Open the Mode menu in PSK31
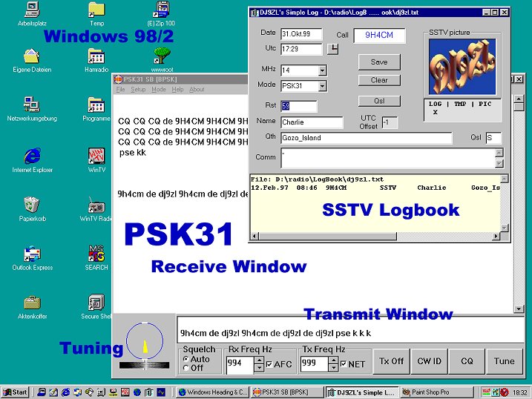The height and width of the screenshot is (399, 532). 159,89
